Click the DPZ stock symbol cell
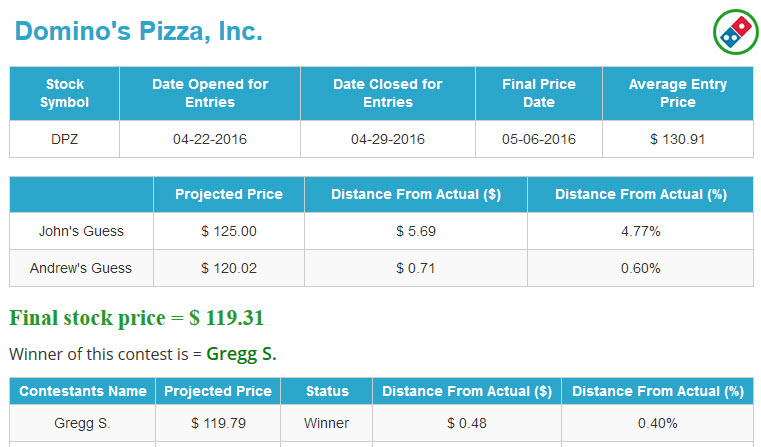Viewport: 761px width, 447px height. click(x=65, y=139)
